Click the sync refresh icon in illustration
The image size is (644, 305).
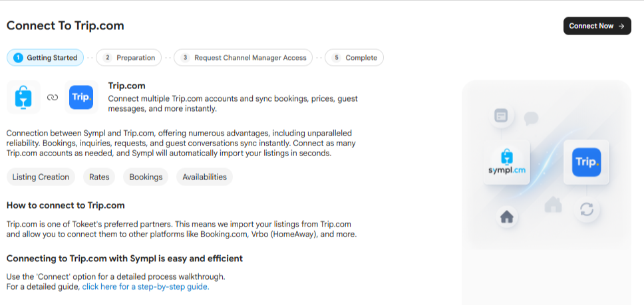pyautogui.click(x=587, y=210)
